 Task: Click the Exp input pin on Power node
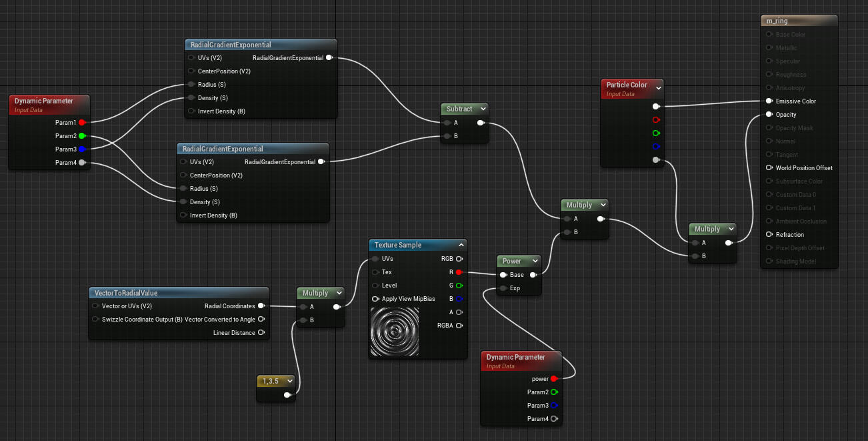(x=503, y=288)
